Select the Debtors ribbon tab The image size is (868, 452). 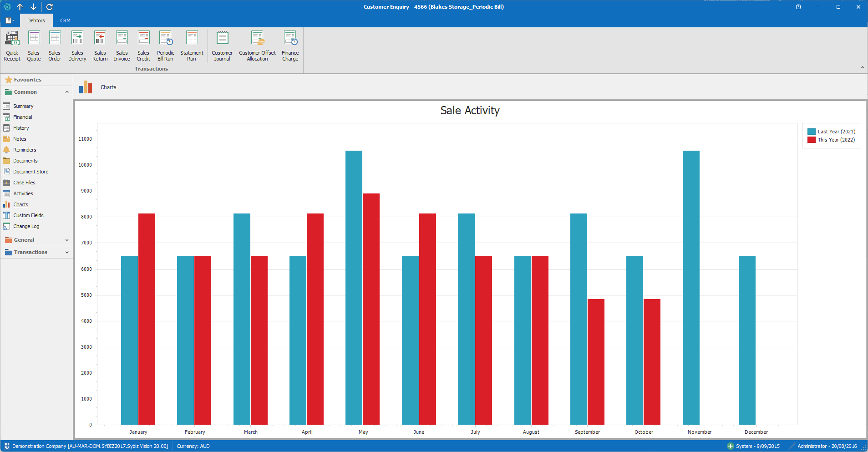click(36, 20)
